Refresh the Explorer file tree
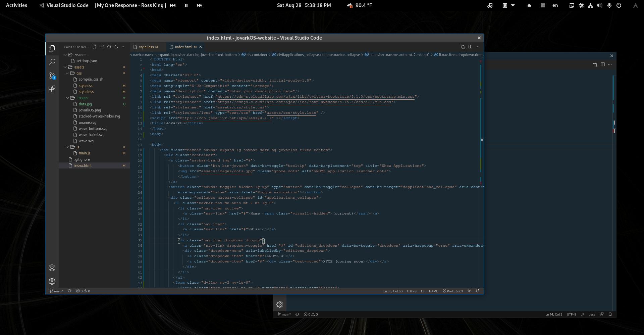The height and width of the screenshot is (335, 644). [109, 47]
